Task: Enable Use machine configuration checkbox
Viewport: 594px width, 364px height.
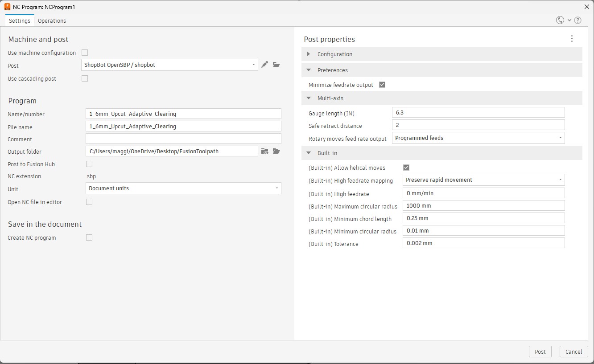Action: pyautogui.click(x=85, y=53)
